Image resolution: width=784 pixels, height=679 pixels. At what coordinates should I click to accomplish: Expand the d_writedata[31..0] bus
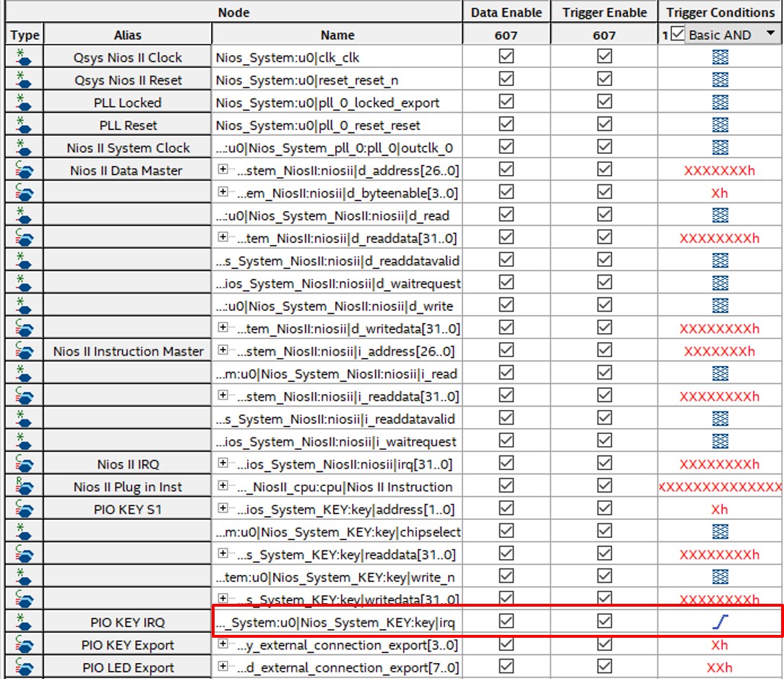[x=223, y=328]
